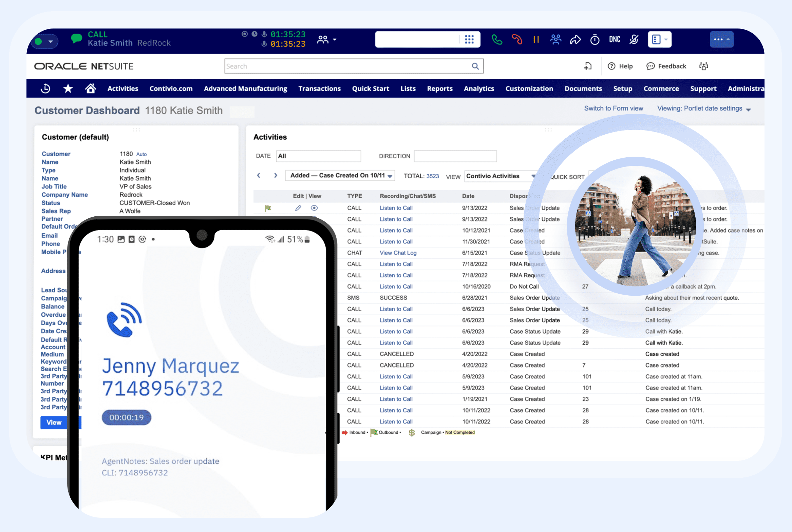
Task: Open Feedback
Action: [666, 66]
